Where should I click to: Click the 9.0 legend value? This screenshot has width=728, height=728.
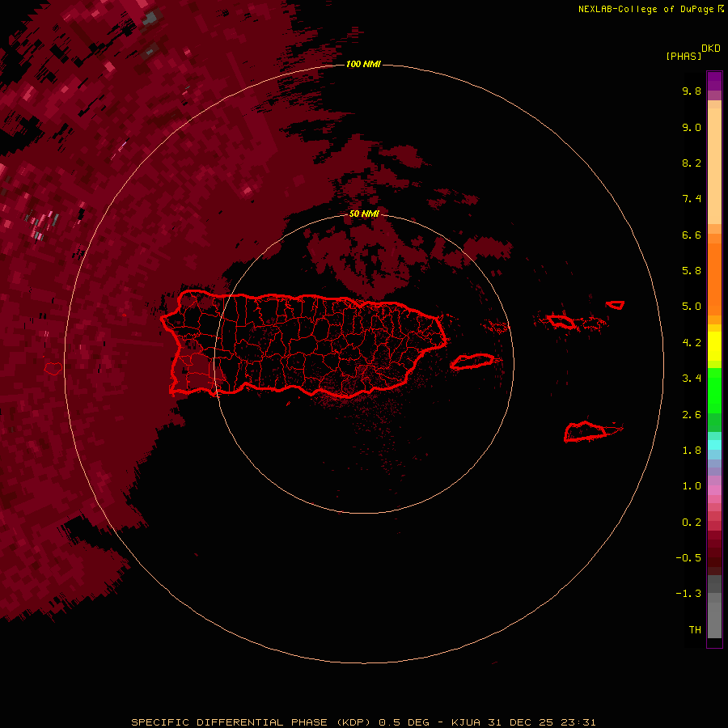[x=692, y=127]
